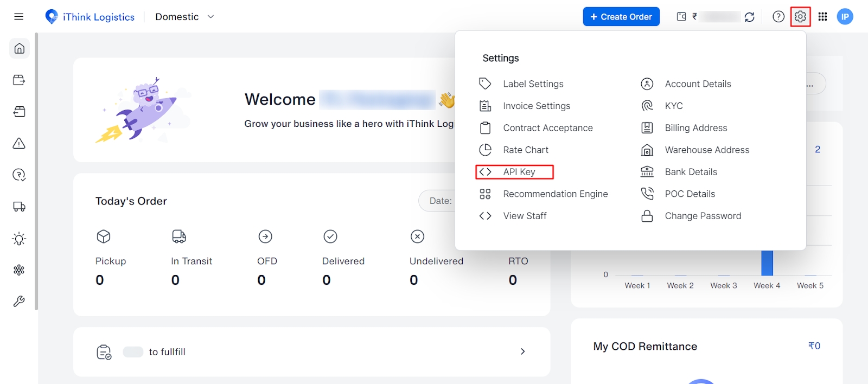Click the Create Order button
Viewport: 868px width, 384px height.
tap(621, 17)
